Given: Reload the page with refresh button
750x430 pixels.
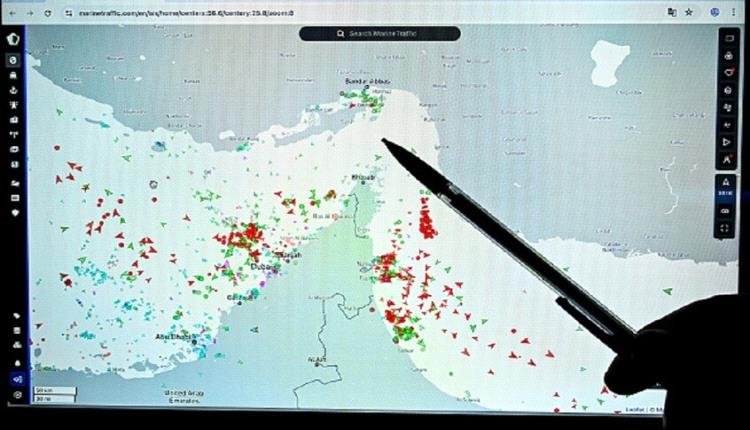Looking at the screenshot, I should click(47, 12).
